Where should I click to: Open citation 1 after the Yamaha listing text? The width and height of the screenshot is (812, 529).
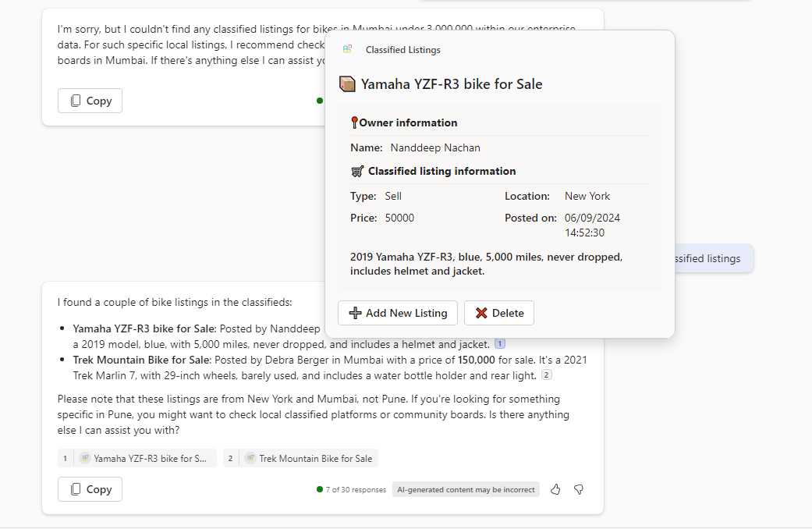point(499,343)
